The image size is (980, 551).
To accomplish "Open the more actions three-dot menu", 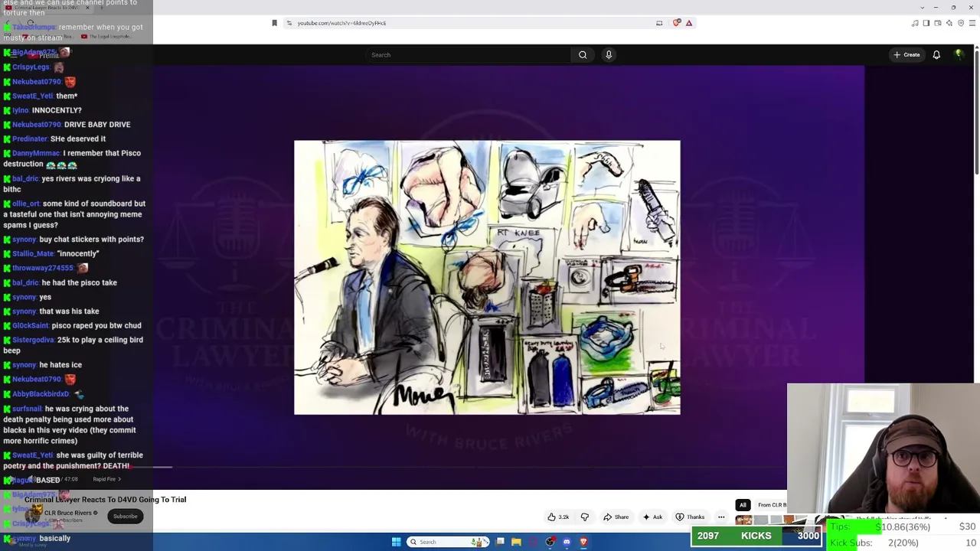I will coord(721,517).
